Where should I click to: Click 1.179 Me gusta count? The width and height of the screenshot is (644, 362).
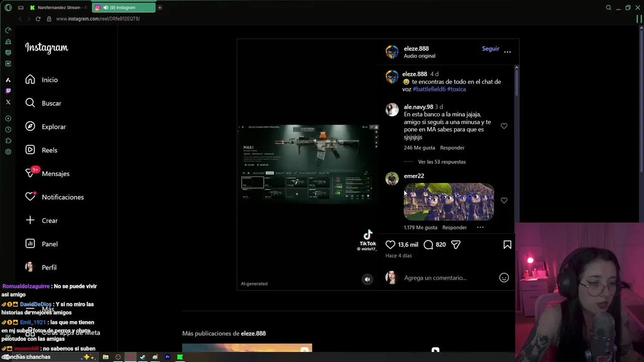420,227
